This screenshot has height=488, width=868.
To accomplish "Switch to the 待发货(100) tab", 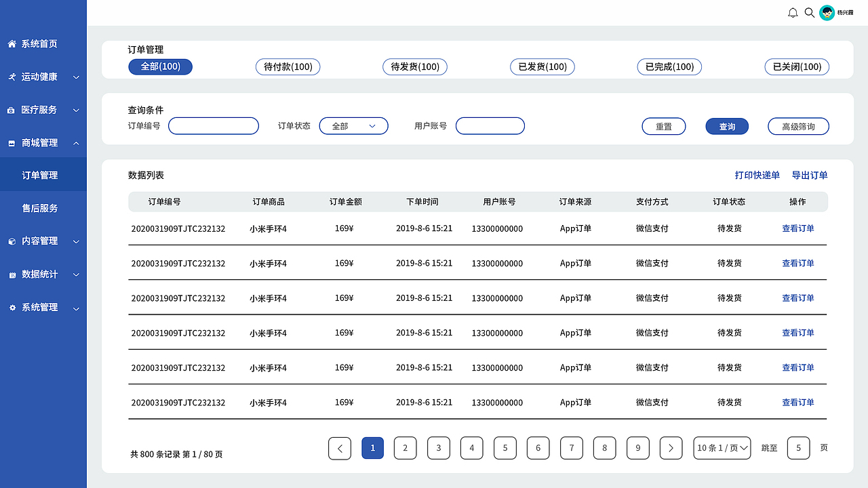I will 414,66.
